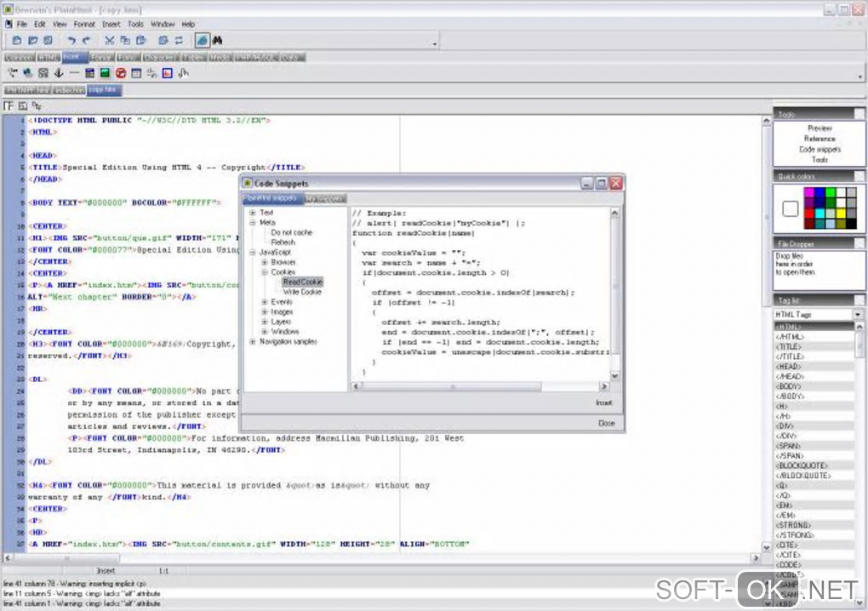Click the first icon above line numbers
The width and height of the screenshot is (868, 611).
point(9,106)
